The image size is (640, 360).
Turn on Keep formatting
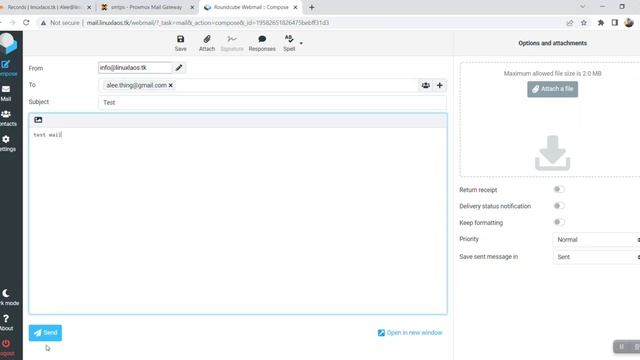click(x=559, y=222)
